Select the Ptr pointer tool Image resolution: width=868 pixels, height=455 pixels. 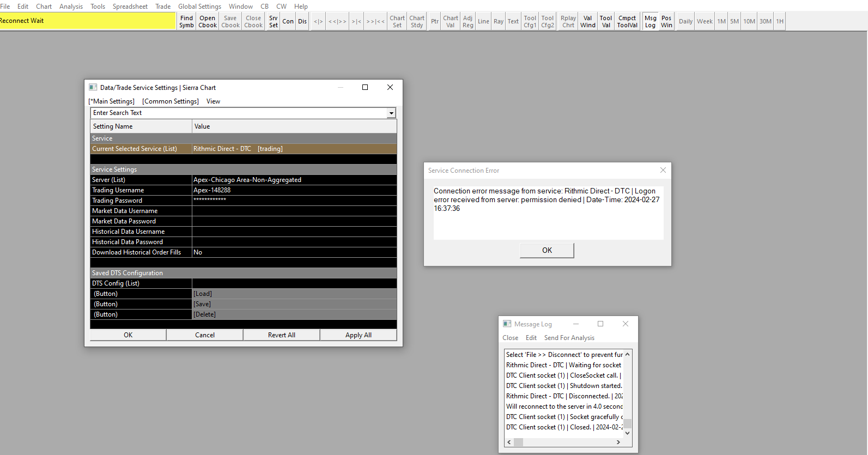435,21
